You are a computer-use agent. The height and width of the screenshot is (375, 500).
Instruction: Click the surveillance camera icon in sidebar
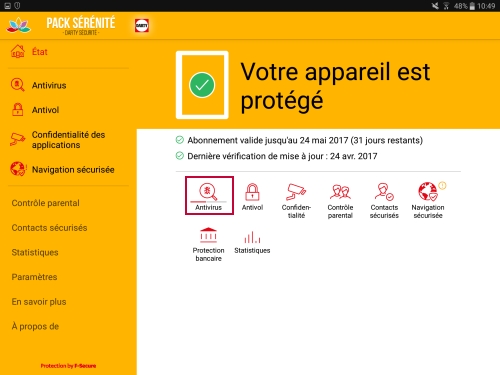click(17, 139)
